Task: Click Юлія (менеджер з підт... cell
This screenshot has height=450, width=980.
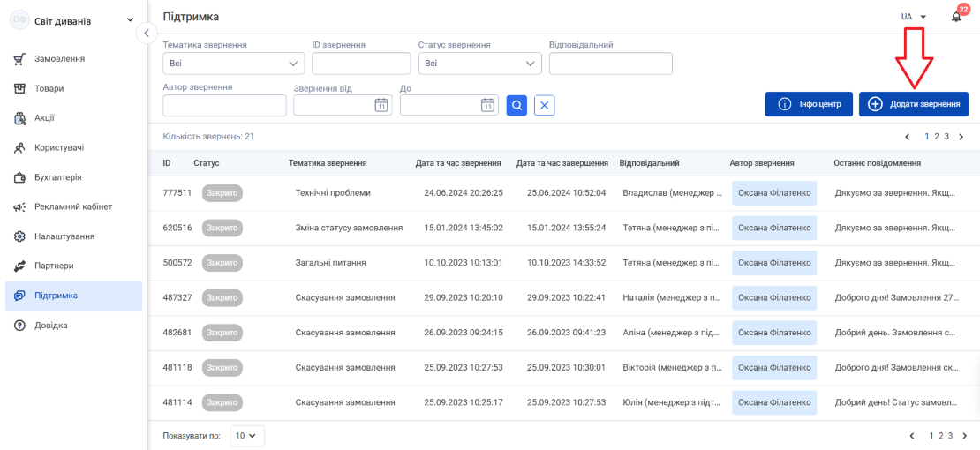Action: [672, 403]
